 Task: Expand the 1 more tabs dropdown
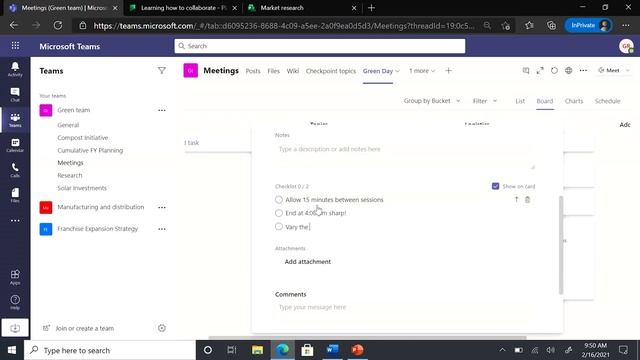click(422, 71)
